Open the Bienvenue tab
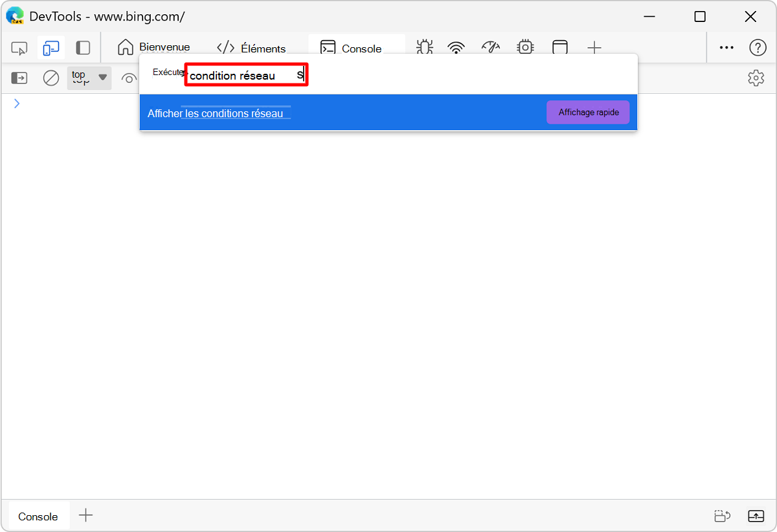The image size is (777, 532). click(x=154, y=48)
